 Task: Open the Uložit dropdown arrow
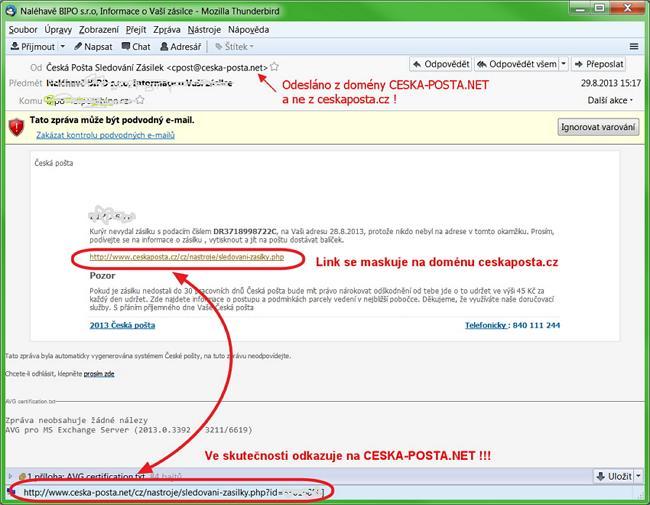pos(638,476)
